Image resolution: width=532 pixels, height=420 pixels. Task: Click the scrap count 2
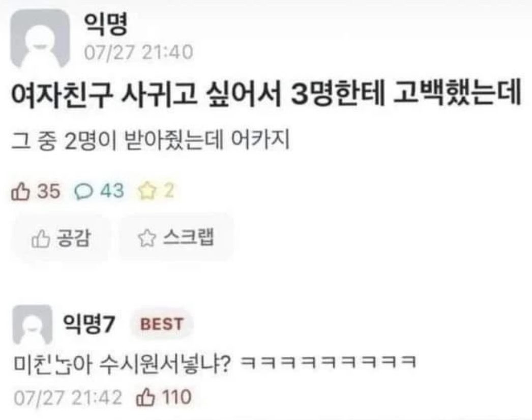click(x=169, y=191)
